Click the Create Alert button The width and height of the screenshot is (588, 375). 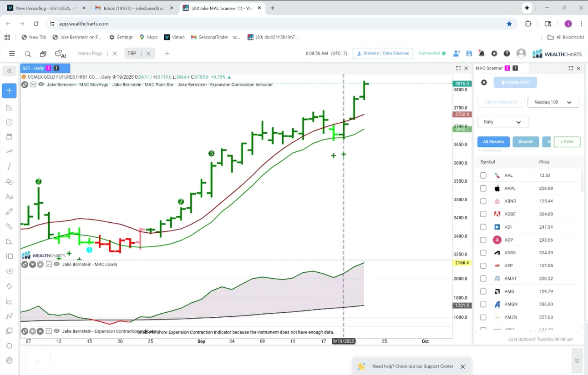point(515,82)
